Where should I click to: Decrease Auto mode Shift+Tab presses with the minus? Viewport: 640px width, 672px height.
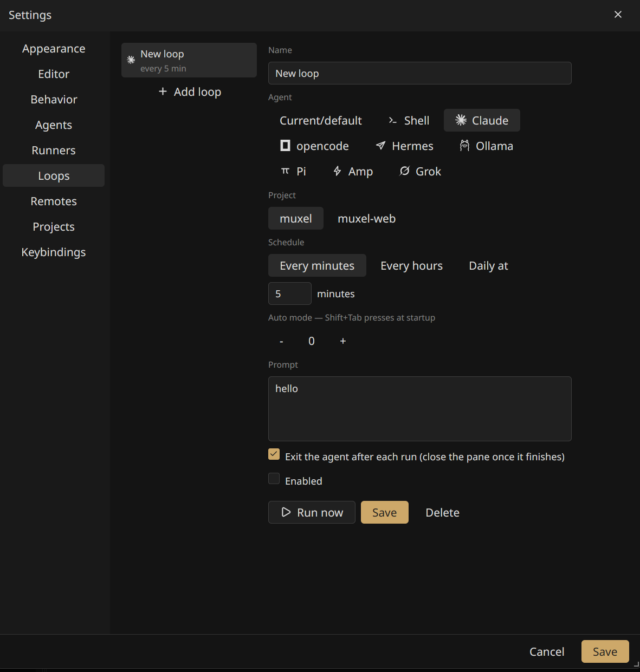click(281, 341)
